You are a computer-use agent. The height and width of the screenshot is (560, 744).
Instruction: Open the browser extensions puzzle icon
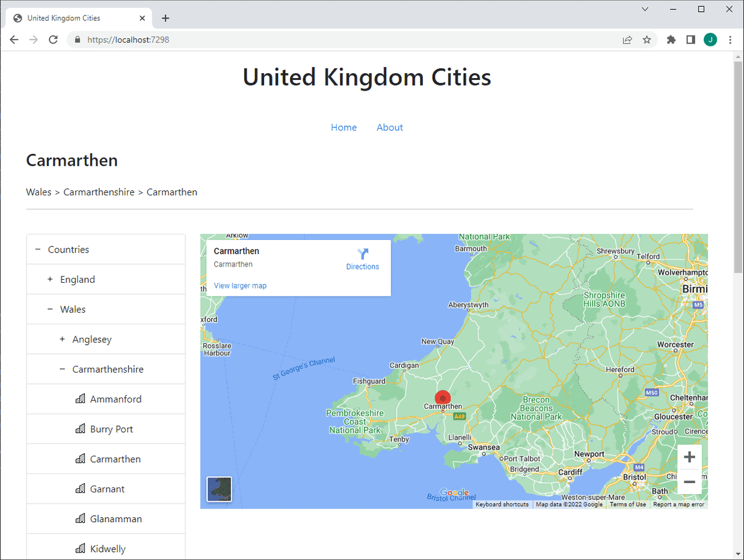tap(671, 39)
